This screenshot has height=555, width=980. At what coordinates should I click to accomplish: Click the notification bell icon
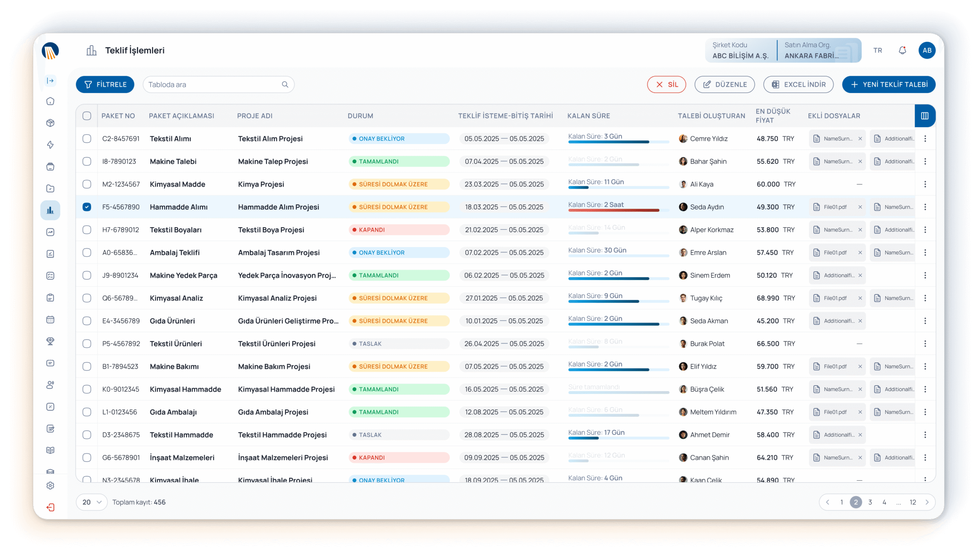point(902,50)
